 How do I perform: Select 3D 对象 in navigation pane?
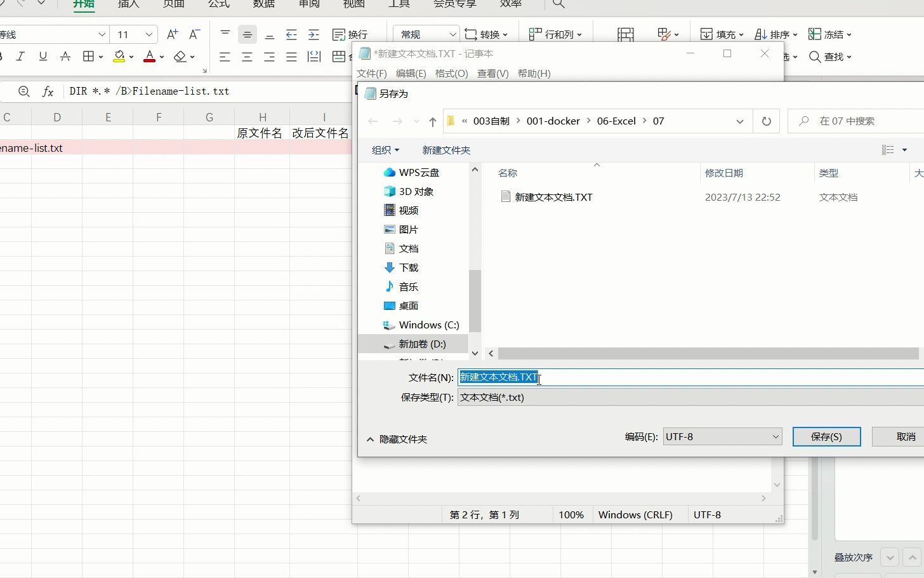(409, 192)
